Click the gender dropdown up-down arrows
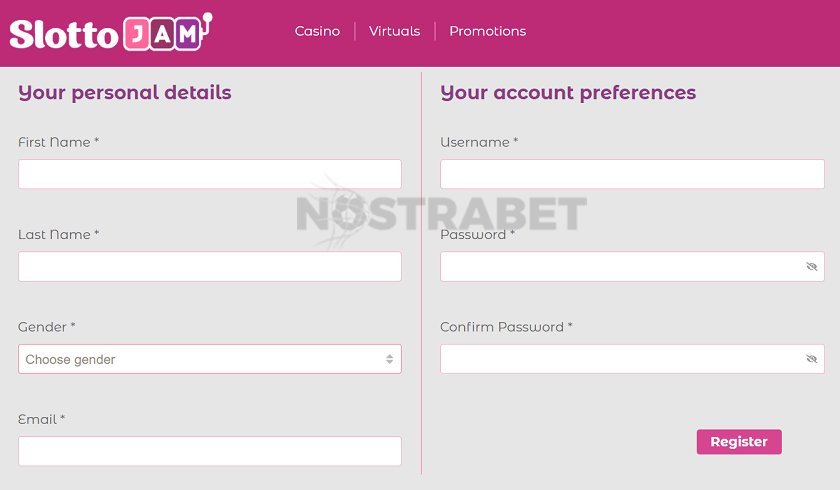 point(389,359)
